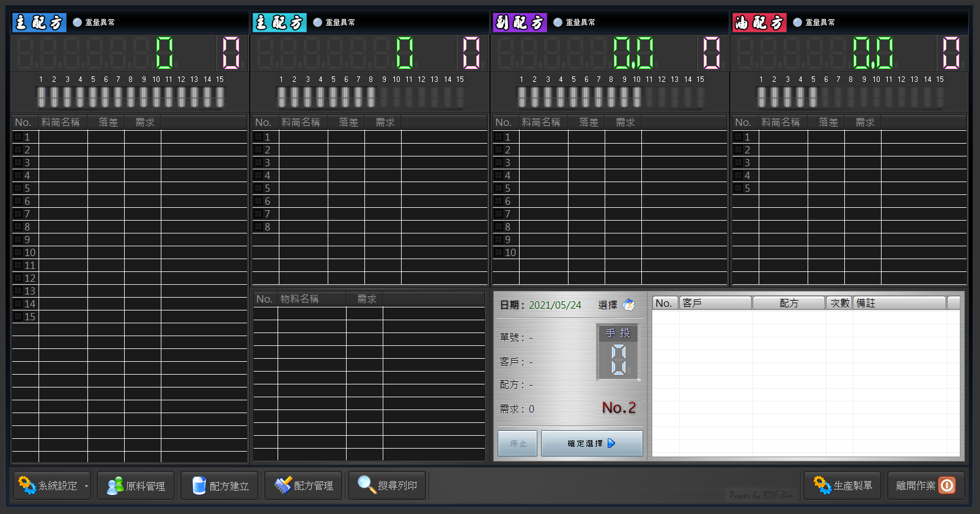This screenshot has width=980, height=514.
Task: Check row 8 checkbox in second 主配方 table
Action: 259,227
